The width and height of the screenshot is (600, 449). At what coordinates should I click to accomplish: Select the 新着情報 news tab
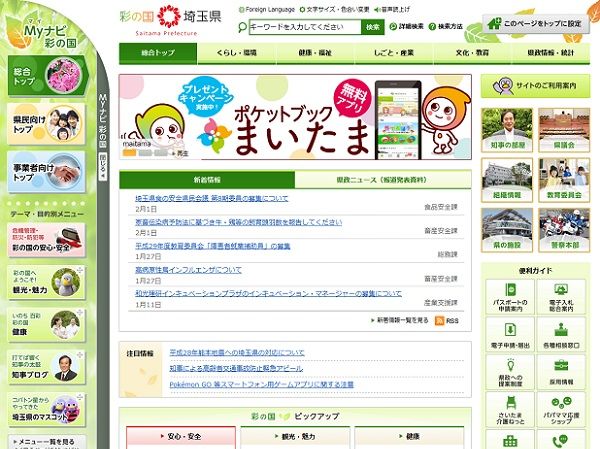[x=207, y=180]
